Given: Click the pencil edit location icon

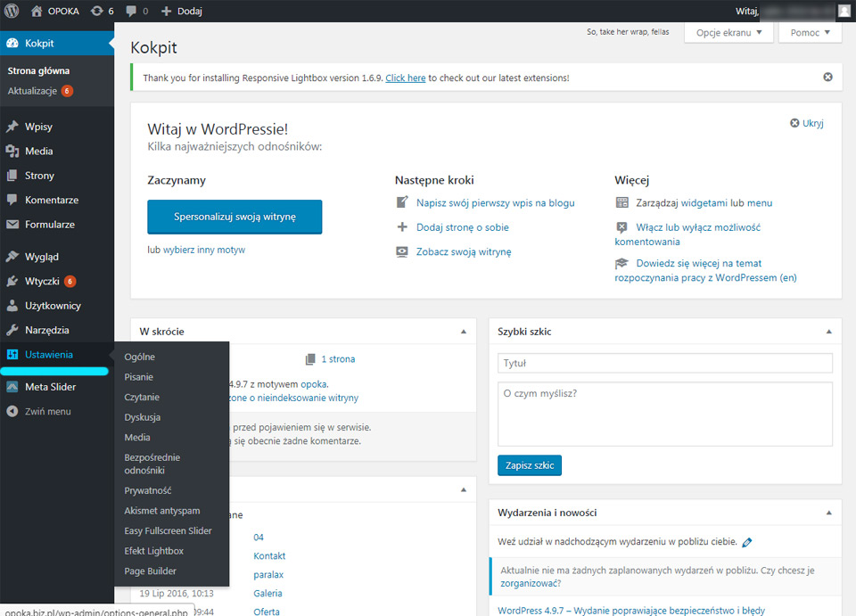Looking at the screenshot, I should (x=747, y=542).
